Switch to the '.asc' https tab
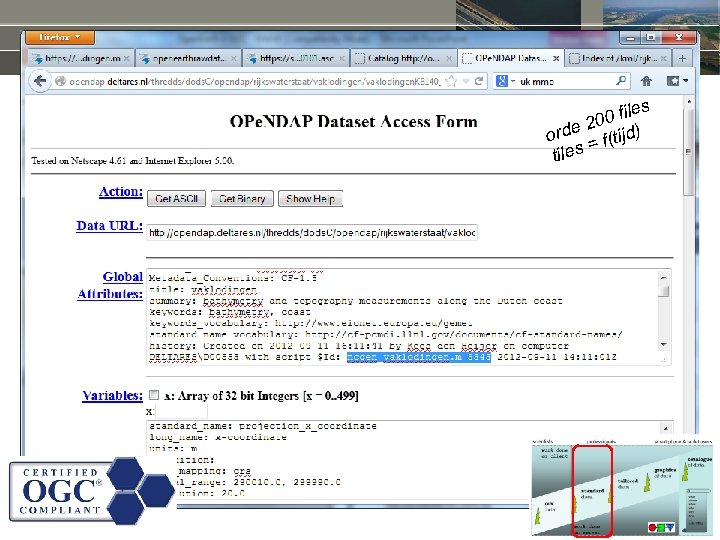 pyautogui.click(x=296, y=58)
